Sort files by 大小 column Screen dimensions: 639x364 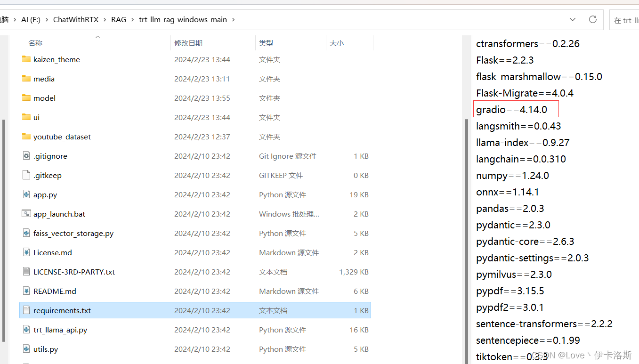click(x=337, y=43)
